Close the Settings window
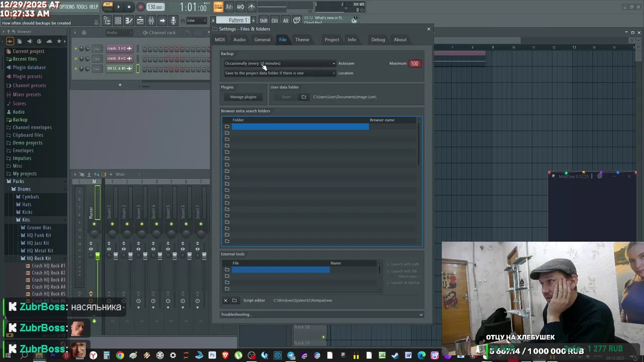Image resolution: width=644 pixels, height=362 pixels. click(429, 29)
